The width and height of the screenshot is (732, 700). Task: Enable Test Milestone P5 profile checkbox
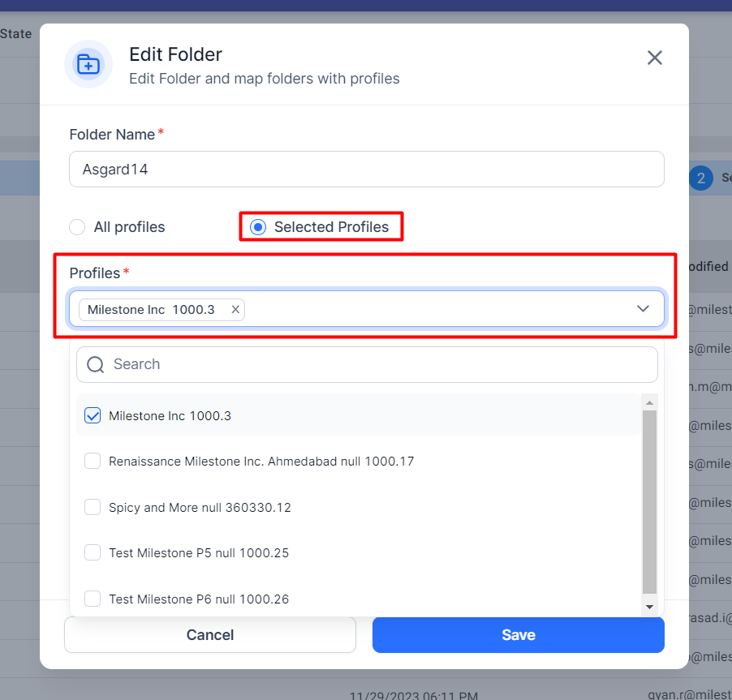pos(93,552)
